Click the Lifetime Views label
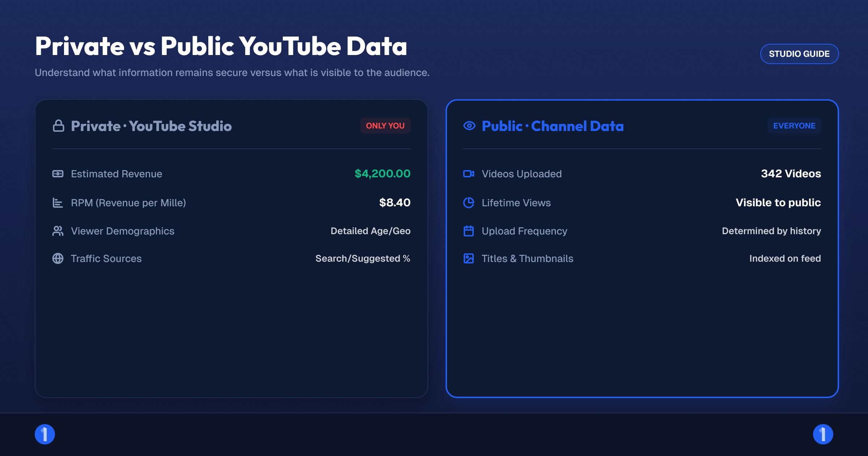The height and width of the screenshot is (456, 868). (x=516, y=203)
